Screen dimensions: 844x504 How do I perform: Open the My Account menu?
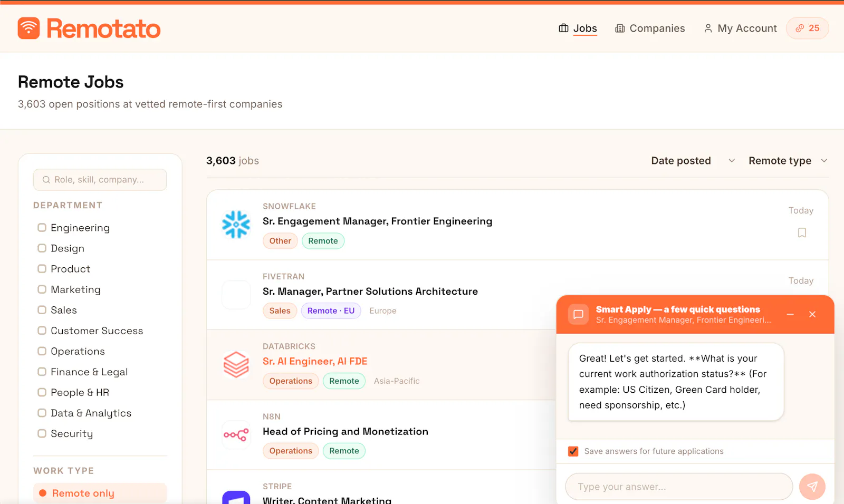(740, 28)
